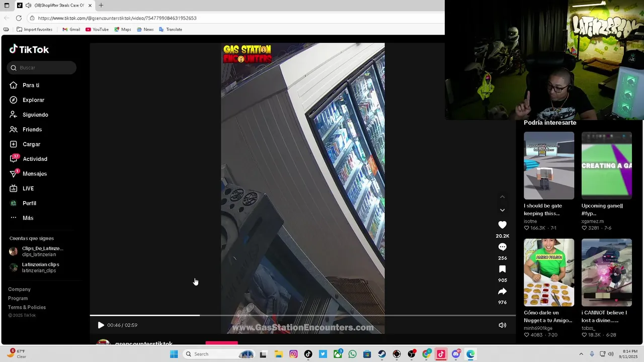This screenshot has height=362, width=644.
Task: Reload the page in the browser
Action: pyautogui.click(x=19, y=18)
